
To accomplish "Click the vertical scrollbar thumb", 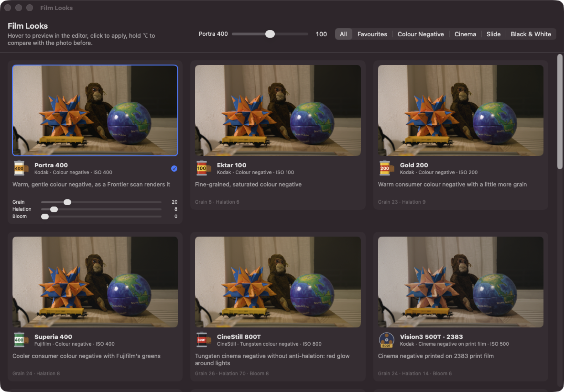I will (560, 112).
